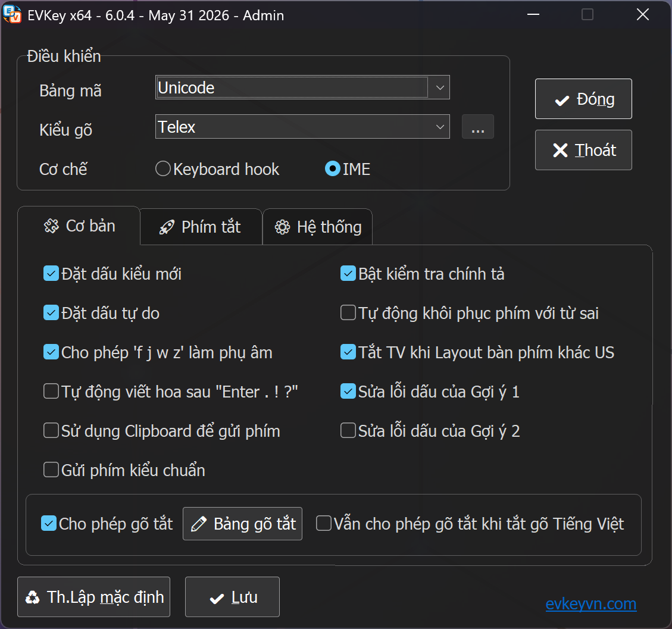The image size is (672, 629).
Task: Open the Kiểu gõ Telex dropdown
Action: coord(302,126)
